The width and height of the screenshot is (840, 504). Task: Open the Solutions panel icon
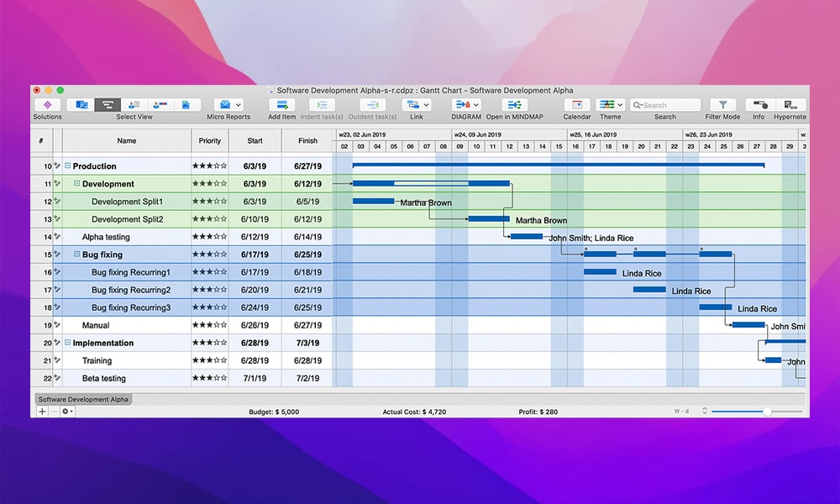[x=47, y=105]
